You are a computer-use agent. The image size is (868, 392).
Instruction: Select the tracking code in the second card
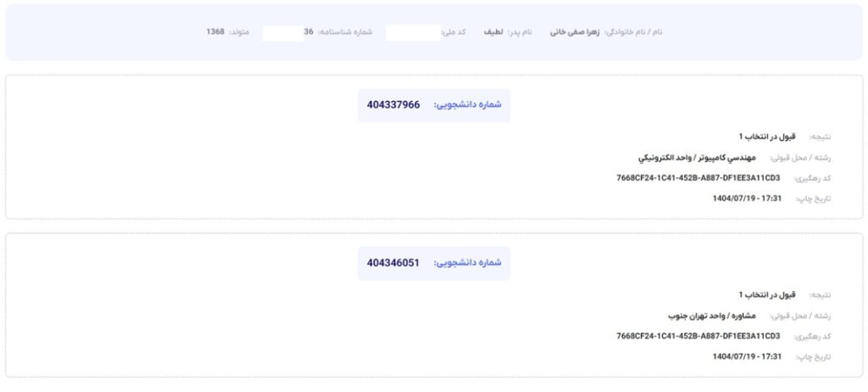[x=698, y=336]
